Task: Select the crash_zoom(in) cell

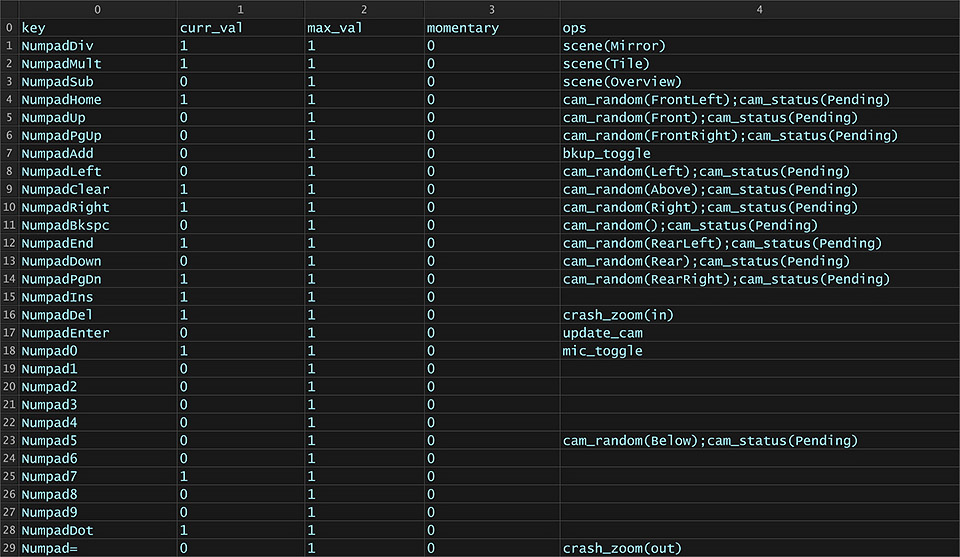Action: coord(759,315)
